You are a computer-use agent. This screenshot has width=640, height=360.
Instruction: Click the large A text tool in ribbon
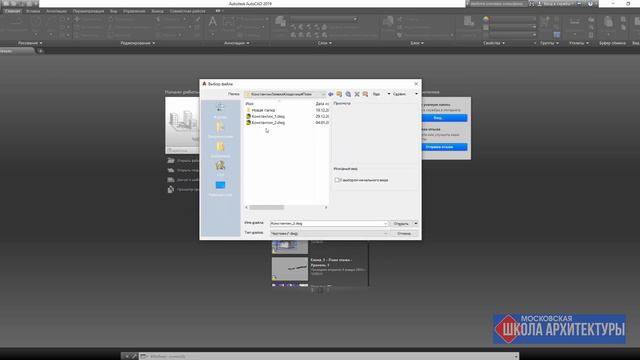213,22
